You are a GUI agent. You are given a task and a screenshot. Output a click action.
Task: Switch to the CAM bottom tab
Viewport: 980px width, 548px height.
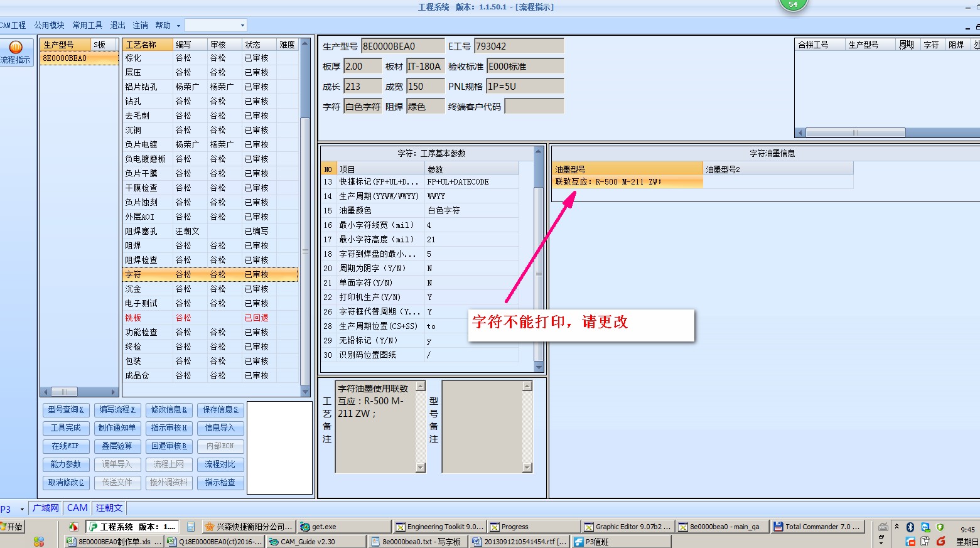coord(77,508)
